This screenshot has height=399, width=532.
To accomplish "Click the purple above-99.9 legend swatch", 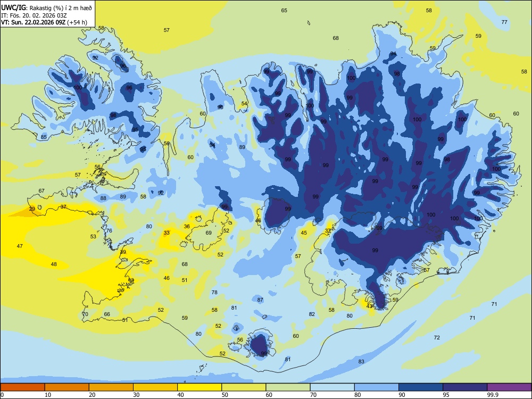I will click(x=509, y=387).
